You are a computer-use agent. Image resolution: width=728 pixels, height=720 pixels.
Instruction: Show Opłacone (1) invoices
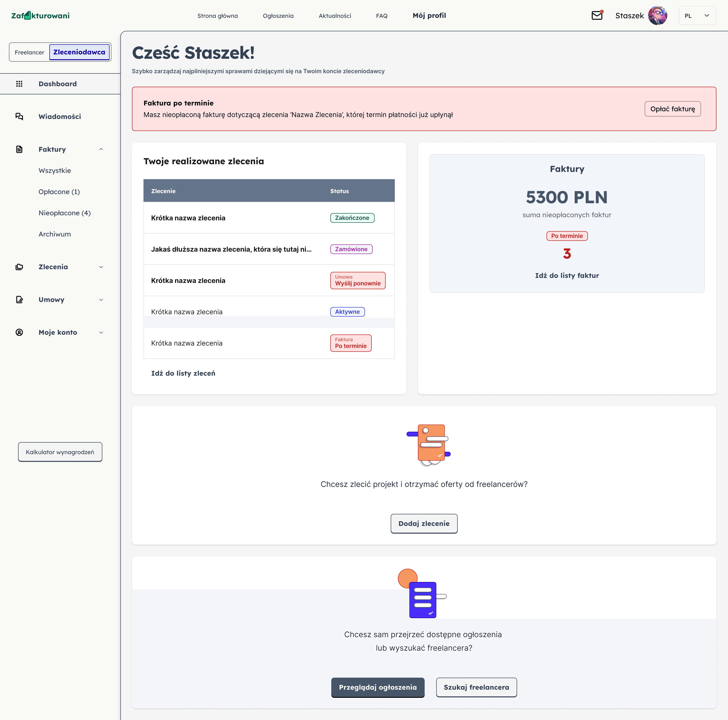click(59, 191)
